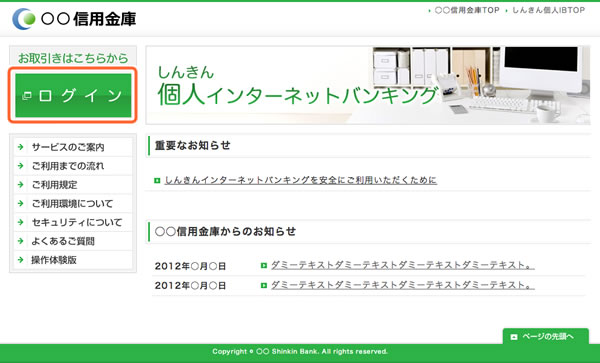This screenshot has height=363, width=600.
Task: Click green bullet icon before the safety notice link
Action: click(x=157, y=180)
